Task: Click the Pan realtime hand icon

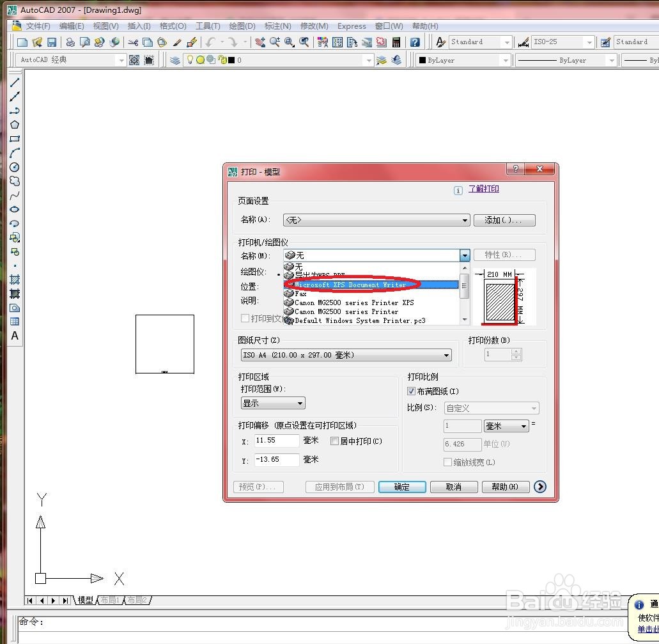Action: 260,42
